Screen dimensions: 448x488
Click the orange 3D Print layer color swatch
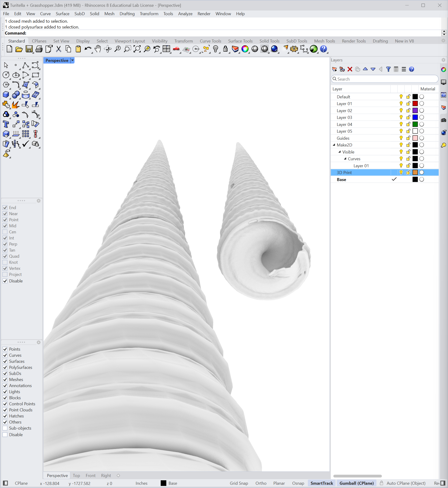pos(415,173)
